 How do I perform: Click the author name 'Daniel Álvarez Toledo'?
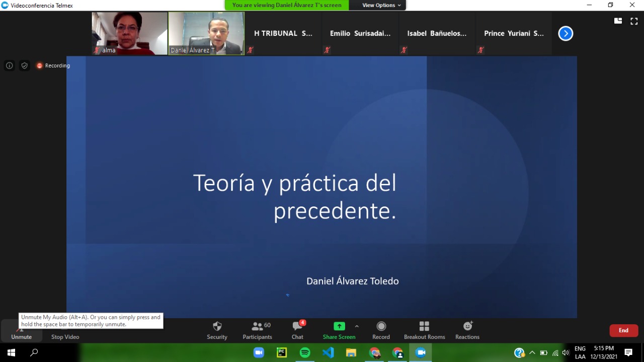coord(353,281)
